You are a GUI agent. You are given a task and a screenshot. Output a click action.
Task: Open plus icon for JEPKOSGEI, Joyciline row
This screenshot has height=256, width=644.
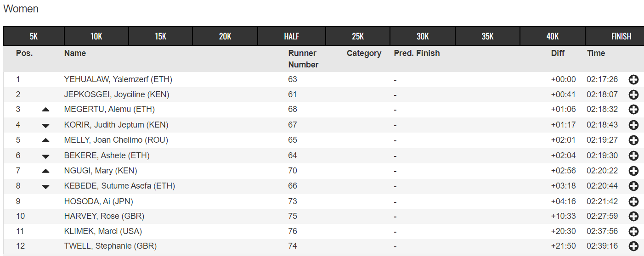click(633, 95)
